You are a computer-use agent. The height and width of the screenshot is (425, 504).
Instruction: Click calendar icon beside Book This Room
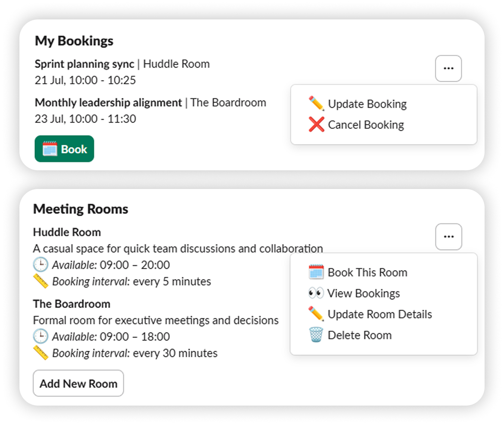click(316, 272)
